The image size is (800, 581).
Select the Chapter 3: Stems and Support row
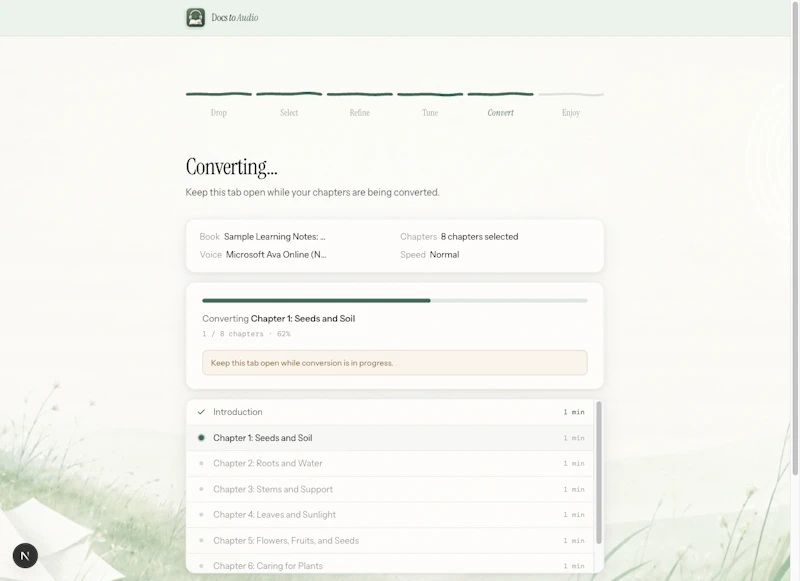pyautogui.click(x=390, y=489)
